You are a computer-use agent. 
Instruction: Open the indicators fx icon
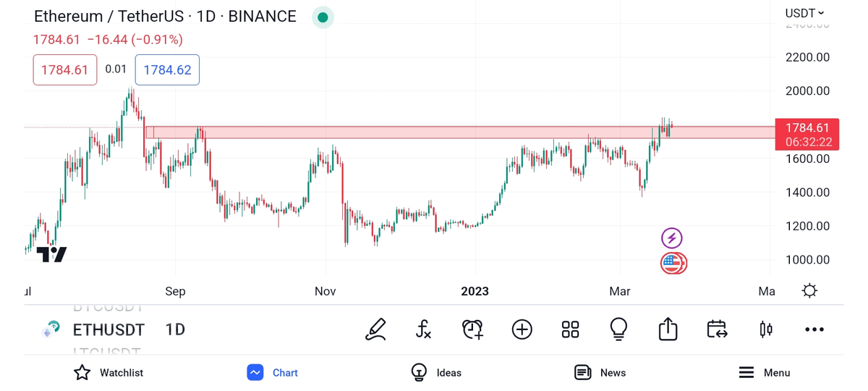coord(424,329)
